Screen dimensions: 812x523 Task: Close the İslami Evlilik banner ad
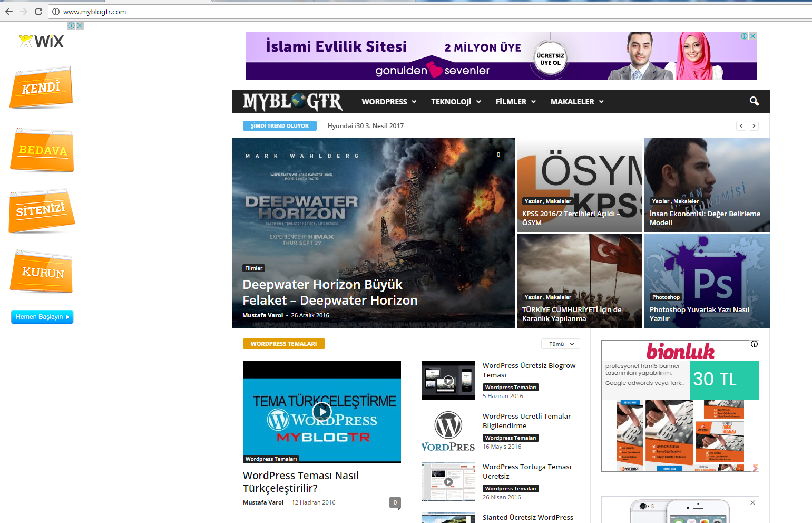[x=753, y=36]
